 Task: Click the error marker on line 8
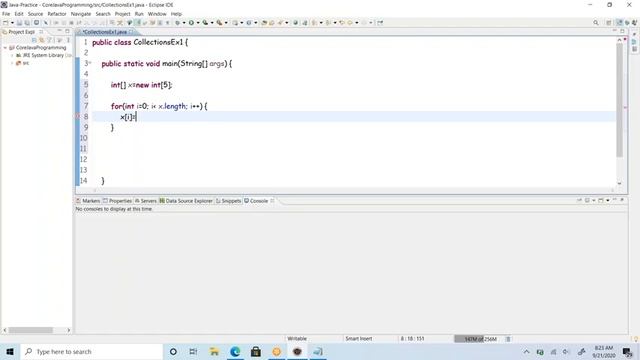point(78,117)
